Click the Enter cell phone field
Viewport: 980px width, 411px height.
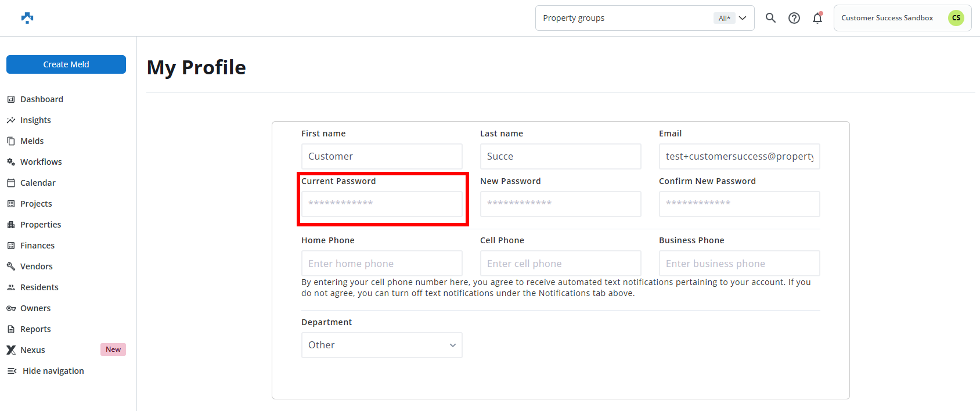[x=560, y=264]
